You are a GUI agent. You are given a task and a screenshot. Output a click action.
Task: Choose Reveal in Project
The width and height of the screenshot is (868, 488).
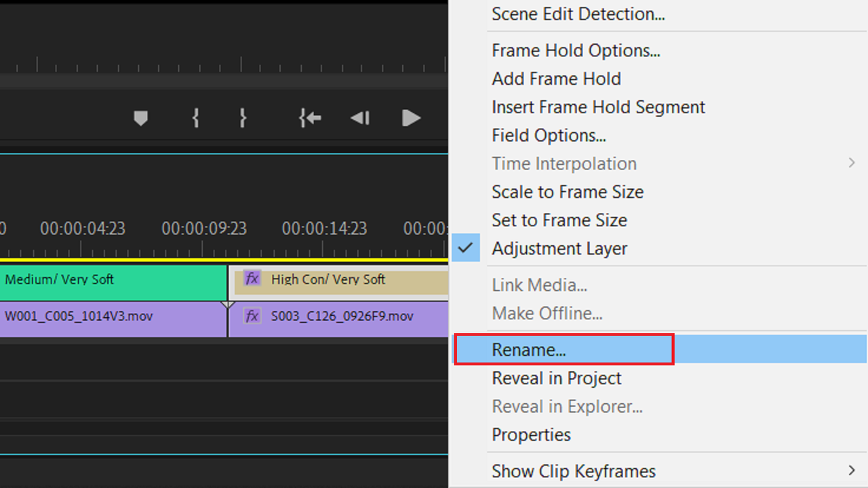tap(556, 378)
